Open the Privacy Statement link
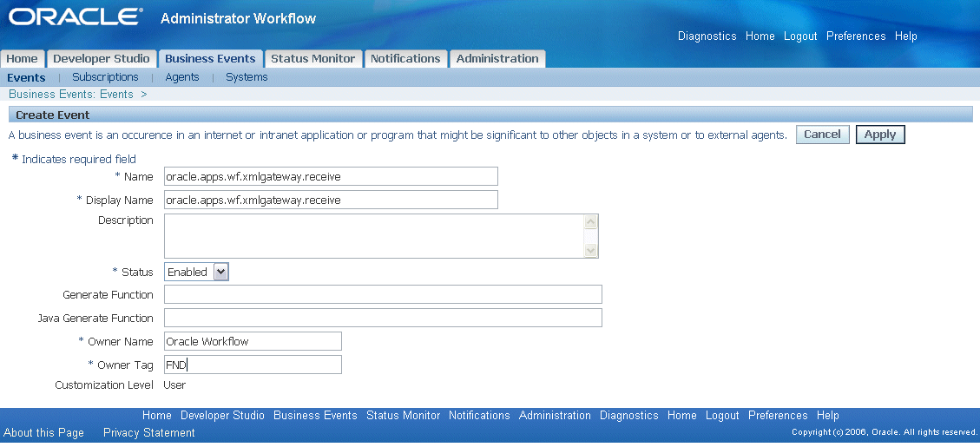980x447 pixels. (148, 432)
